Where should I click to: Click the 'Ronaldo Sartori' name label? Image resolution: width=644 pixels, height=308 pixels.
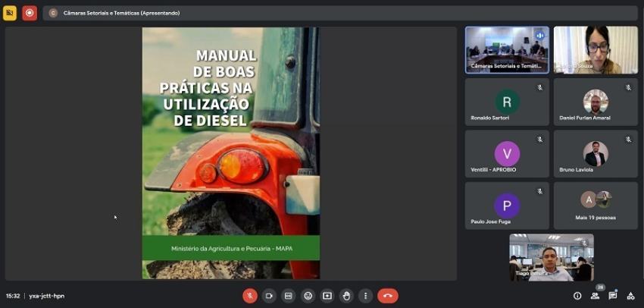(x=491, y=118)
